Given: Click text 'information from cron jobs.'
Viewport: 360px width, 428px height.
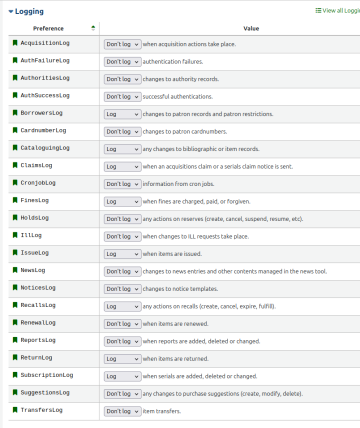Looking at the screenshot, I should click(178, 184).
